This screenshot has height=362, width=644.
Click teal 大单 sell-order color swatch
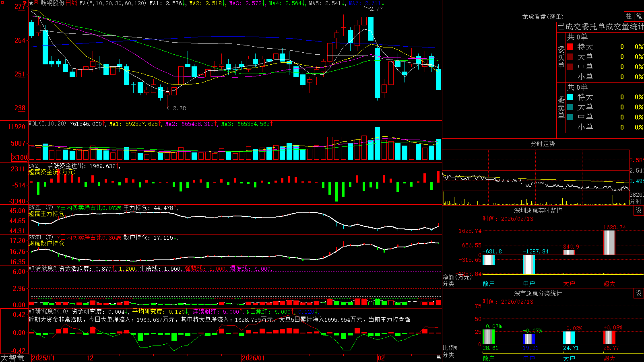tap(570, 107)
